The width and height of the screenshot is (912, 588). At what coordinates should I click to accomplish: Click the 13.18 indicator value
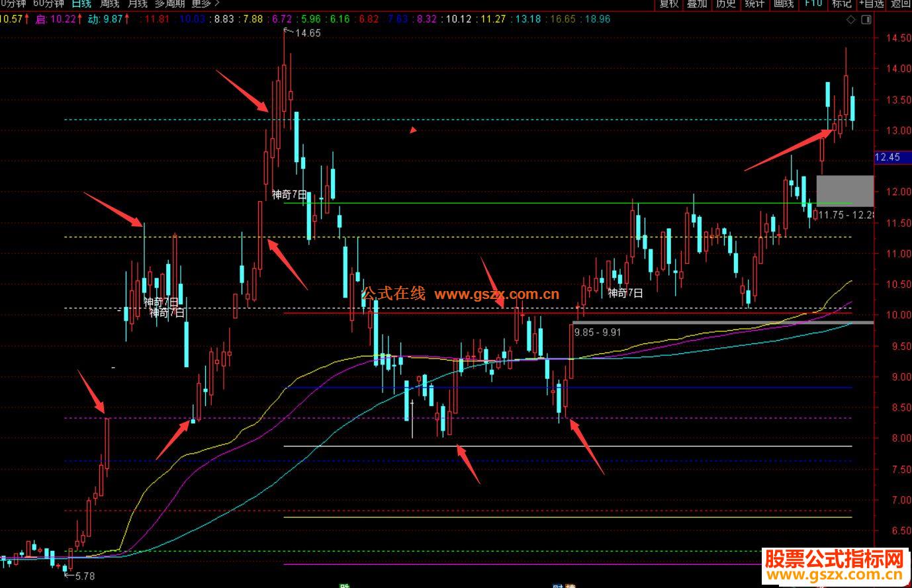coord(527,19)
